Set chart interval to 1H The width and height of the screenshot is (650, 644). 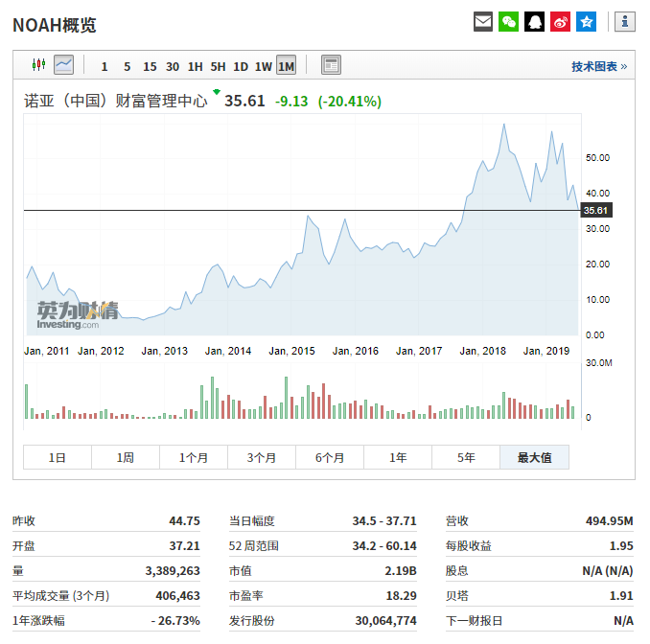195,66
